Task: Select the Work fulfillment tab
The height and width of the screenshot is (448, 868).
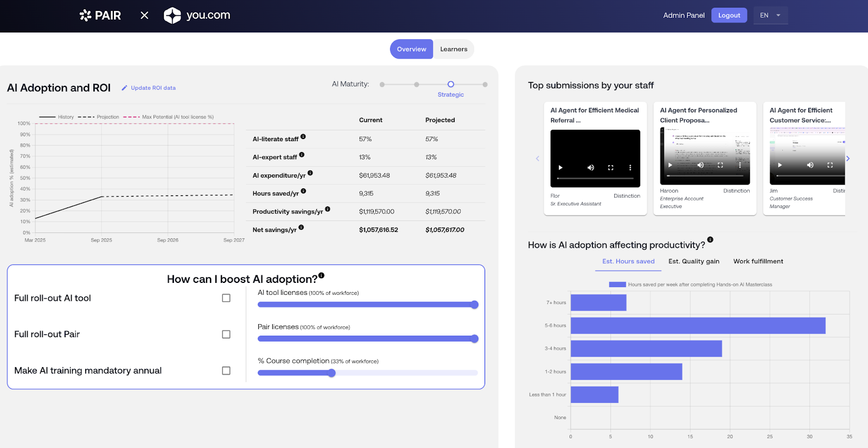Action: (758, 261)
